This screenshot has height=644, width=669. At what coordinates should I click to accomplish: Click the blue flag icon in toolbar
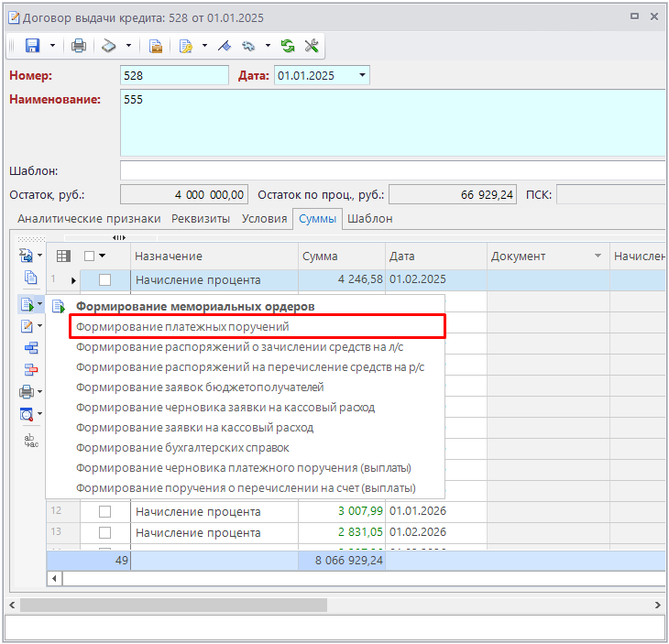coord(224,46)
